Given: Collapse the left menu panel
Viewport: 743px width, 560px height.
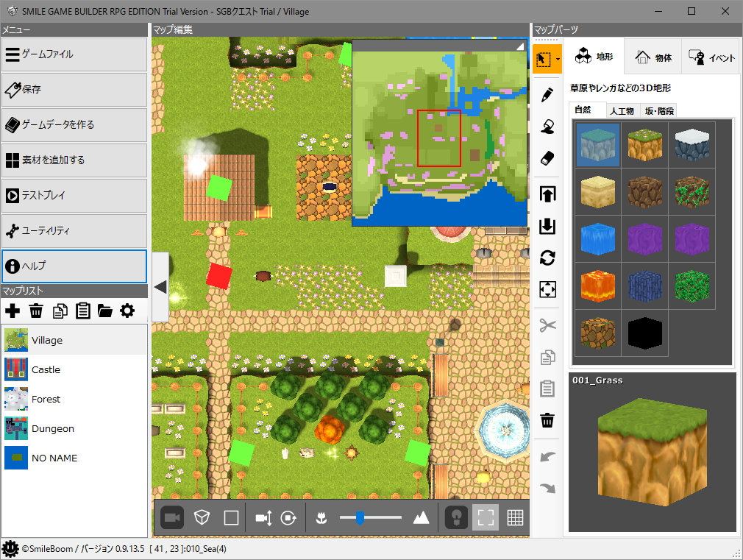Looking at the screenshot, I should 160,286.
